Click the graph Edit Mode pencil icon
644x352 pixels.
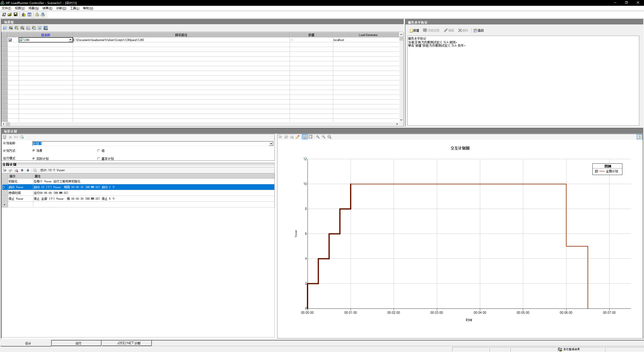pyautogui.click(x=298, y=137)
